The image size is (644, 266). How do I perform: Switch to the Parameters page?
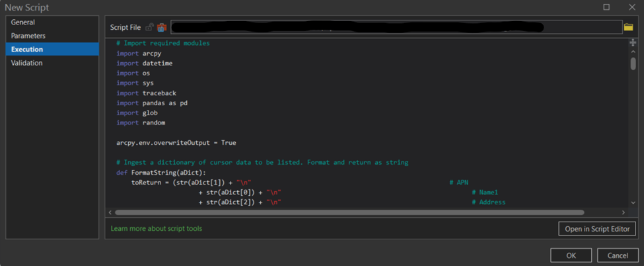(x=28, y=36)
